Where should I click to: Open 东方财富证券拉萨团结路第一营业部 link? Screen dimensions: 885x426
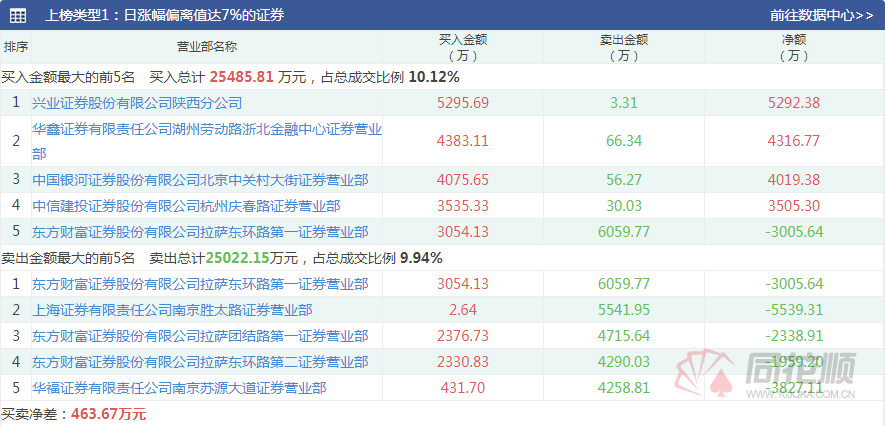(x=200, y=336)
